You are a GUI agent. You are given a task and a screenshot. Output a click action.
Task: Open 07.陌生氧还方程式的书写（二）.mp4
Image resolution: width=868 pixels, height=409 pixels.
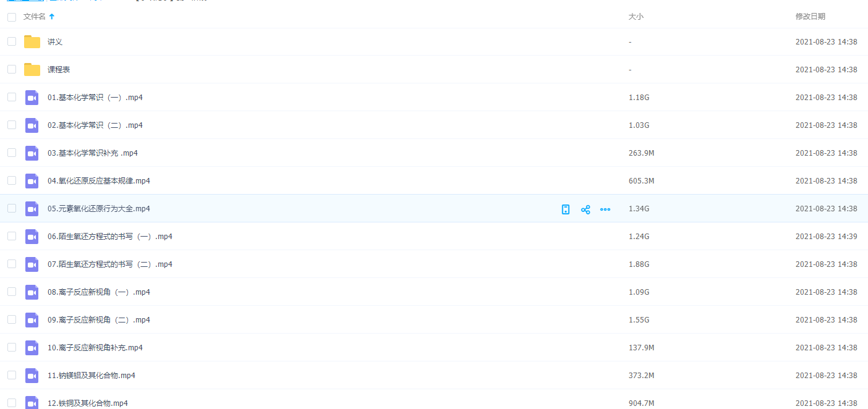(110, 264)
